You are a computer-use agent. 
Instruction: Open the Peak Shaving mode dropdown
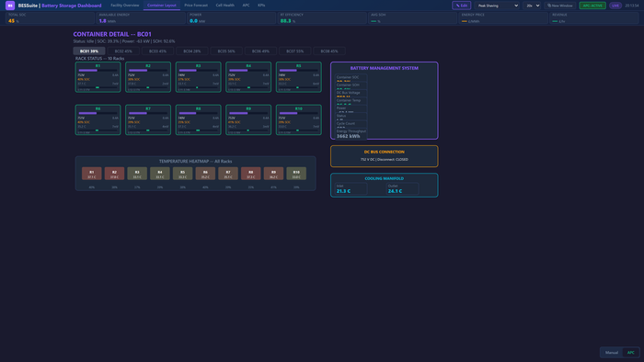[x=497, y=6]
